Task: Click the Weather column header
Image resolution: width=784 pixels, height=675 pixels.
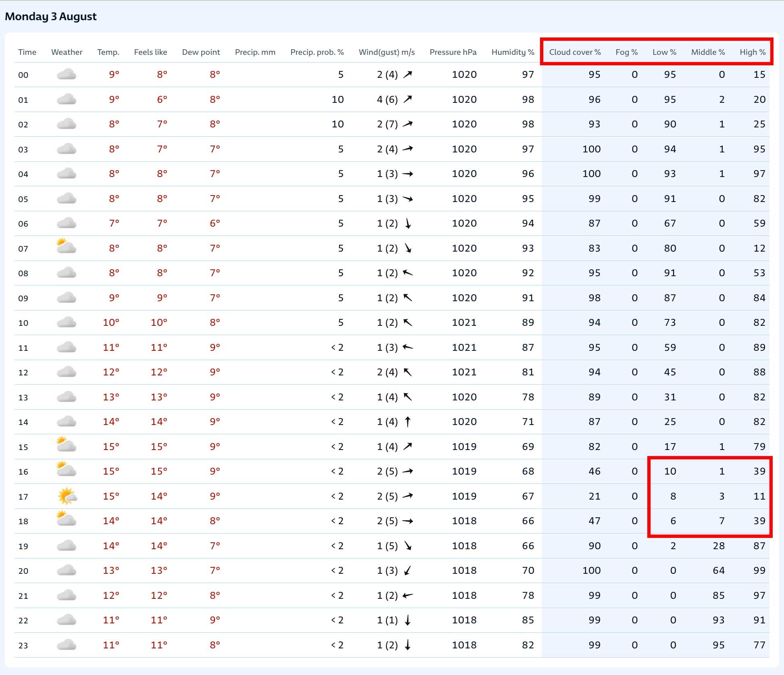Action: [x=67, y=52]
